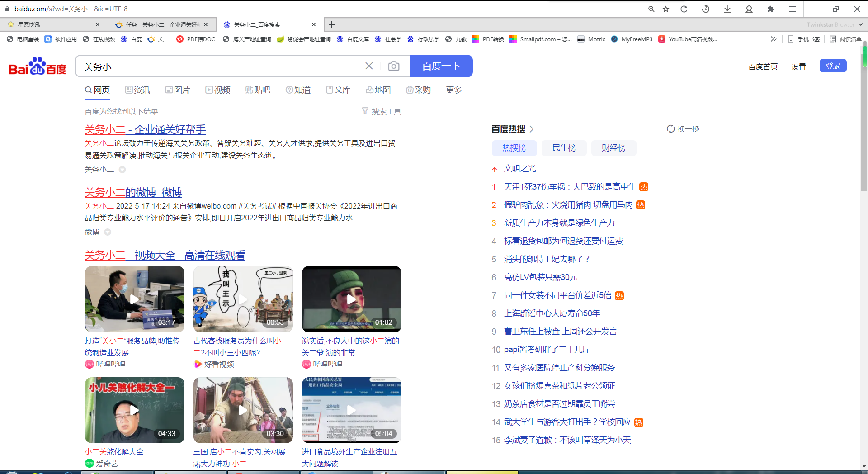
Task: Open result 关务小二的微博_微博
Action: 133,192
